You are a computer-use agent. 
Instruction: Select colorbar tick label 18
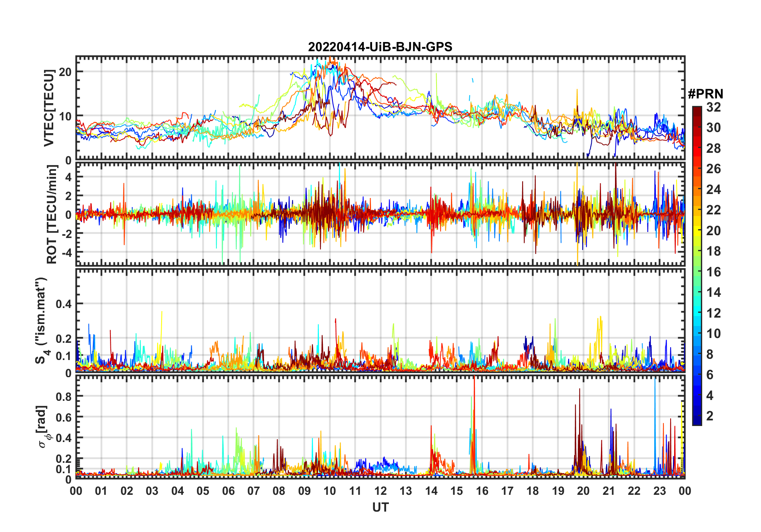coord(714,251)
